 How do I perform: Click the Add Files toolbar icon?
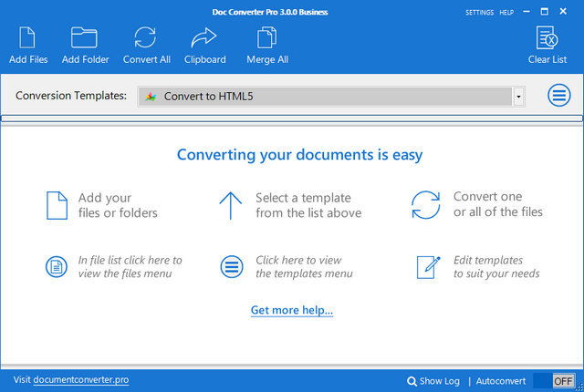(x=26, y=38)
